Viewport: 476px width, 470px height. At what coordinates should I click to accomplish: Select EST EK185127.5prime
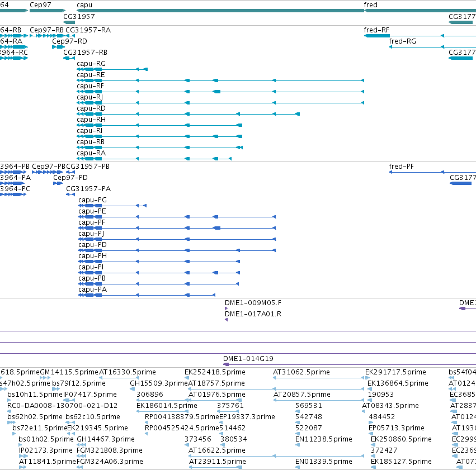[x=401, y=462]
